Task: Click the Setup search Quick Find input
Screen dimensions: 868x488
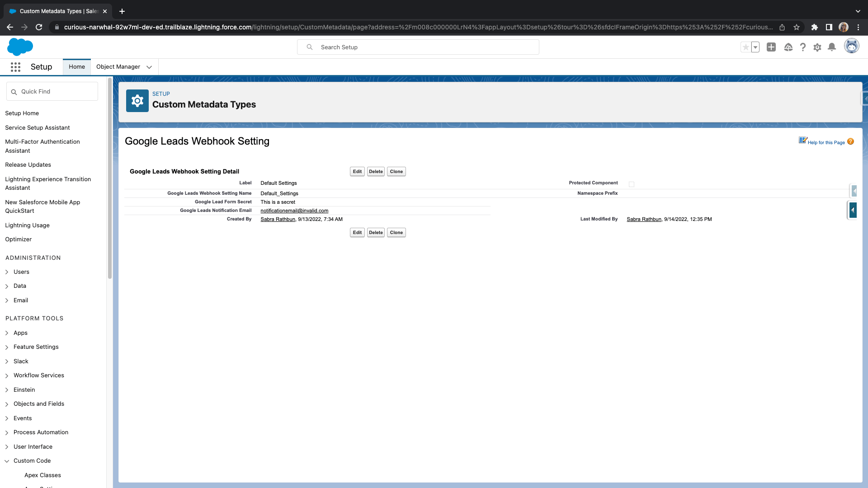Action: tap(52, 91)
